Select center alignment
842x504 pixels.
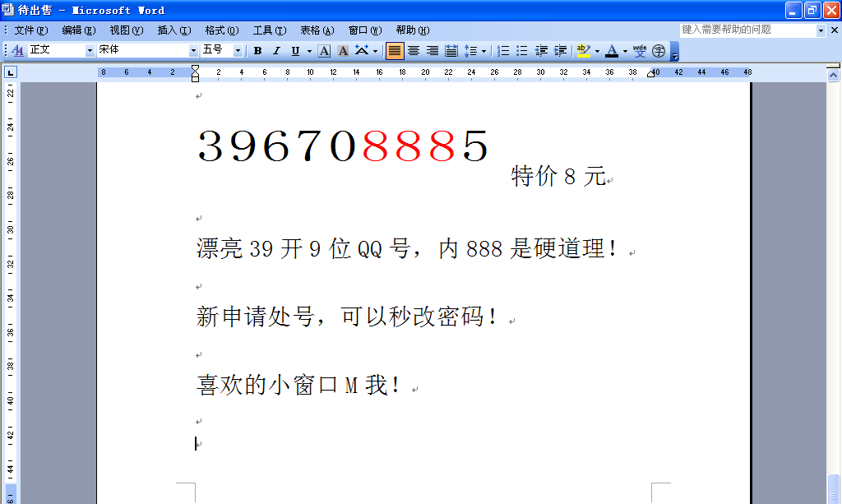click(414, 50)
